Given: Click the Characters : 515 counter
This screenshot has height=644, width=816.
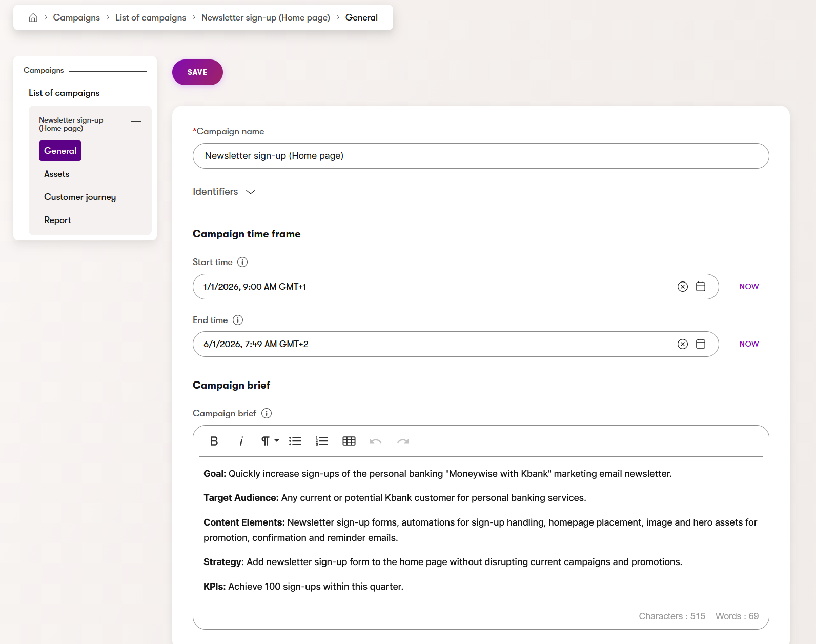Looking at the screenshot, I should tap(672, 616).
